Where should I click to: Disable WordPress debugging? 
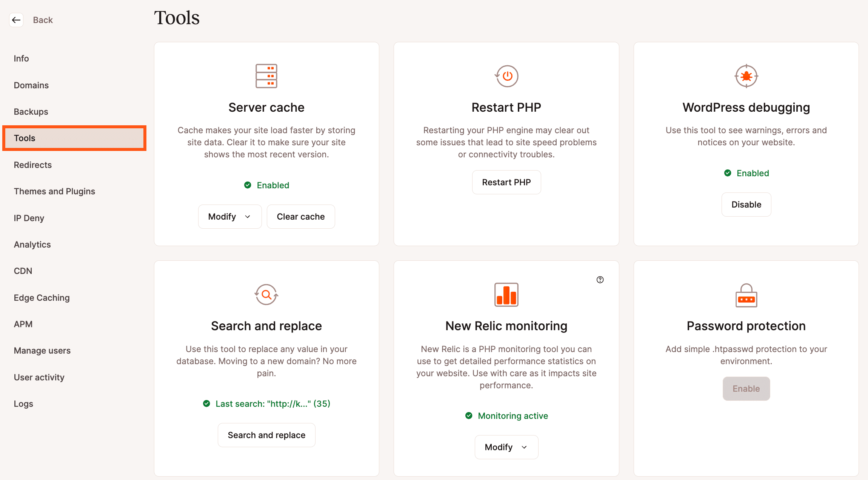[746, 205]
